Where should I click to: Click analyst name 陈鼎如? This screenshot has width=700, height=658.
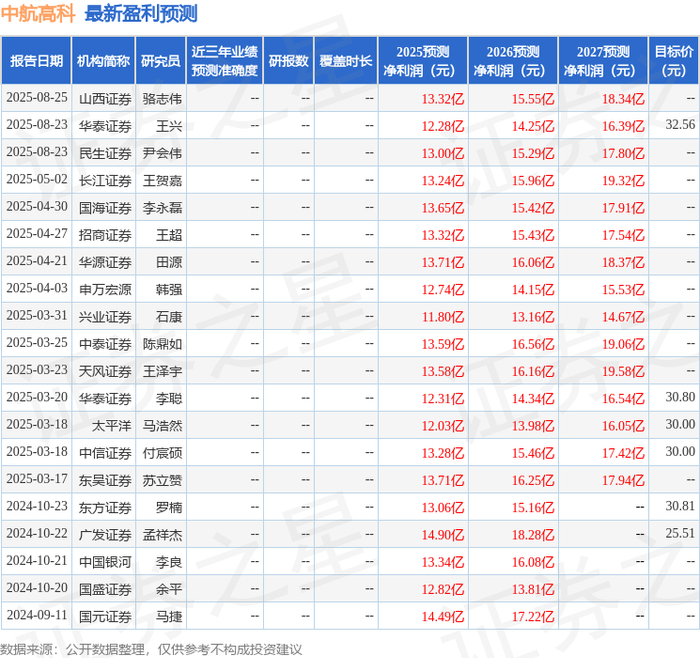click(x=162, y=344)
